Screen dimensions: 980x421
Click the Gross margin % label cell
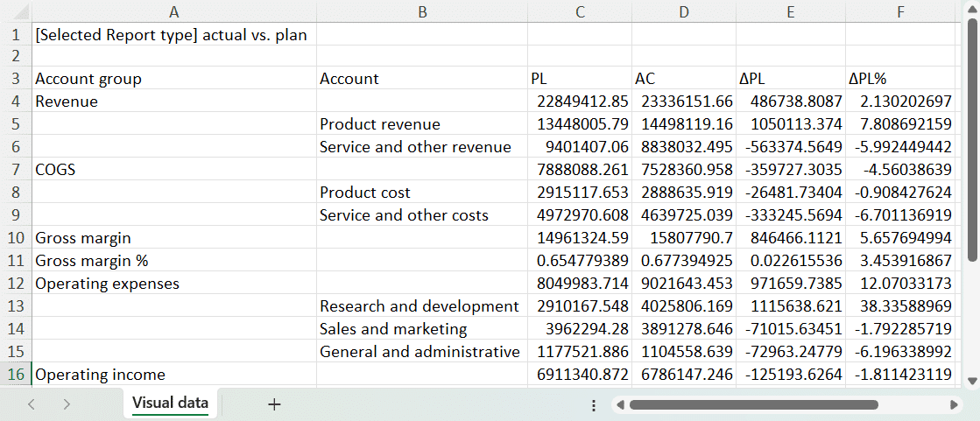point(173,261)
